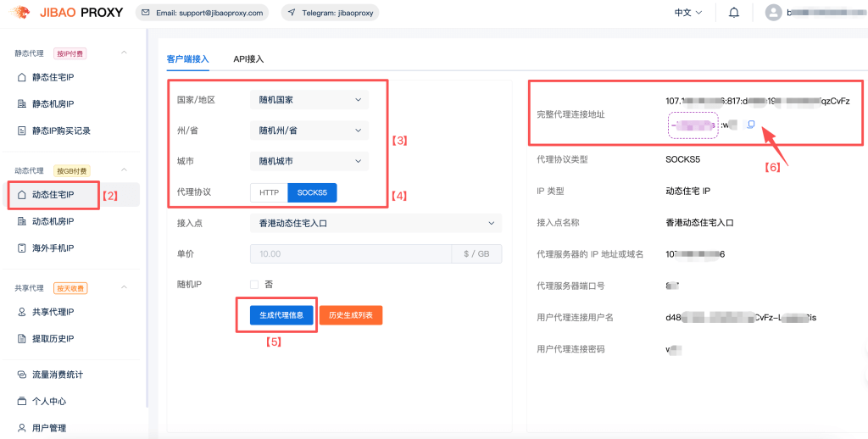
Task: Click the phone icon for 海外手机IP
Action: (x=21, y=248)
